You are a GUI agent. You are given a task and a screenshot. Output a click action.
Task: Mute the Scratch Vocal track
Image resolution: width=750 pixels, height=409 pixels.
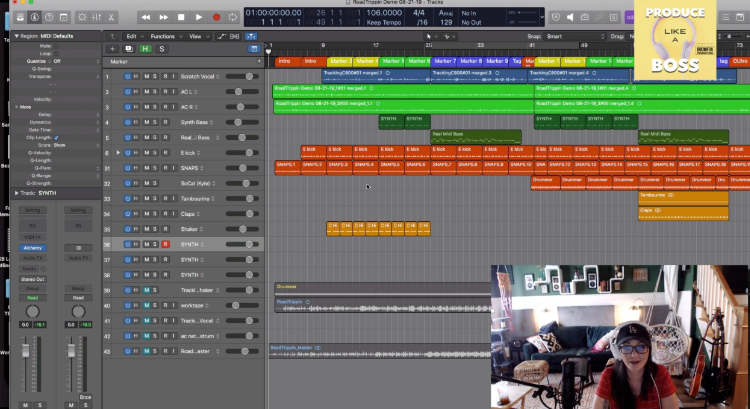(x=145, y=76)
